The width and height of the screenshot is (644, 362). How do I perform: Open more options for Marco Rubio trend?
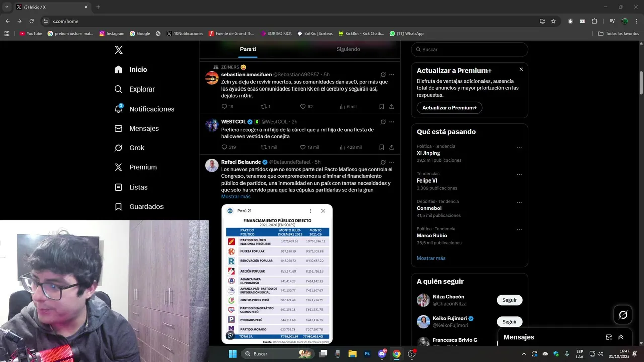(519, 230)
